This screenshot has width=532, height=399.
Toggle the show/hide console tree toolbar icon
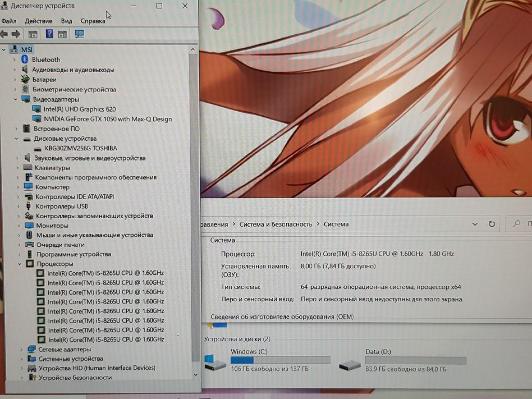(33, 34)
